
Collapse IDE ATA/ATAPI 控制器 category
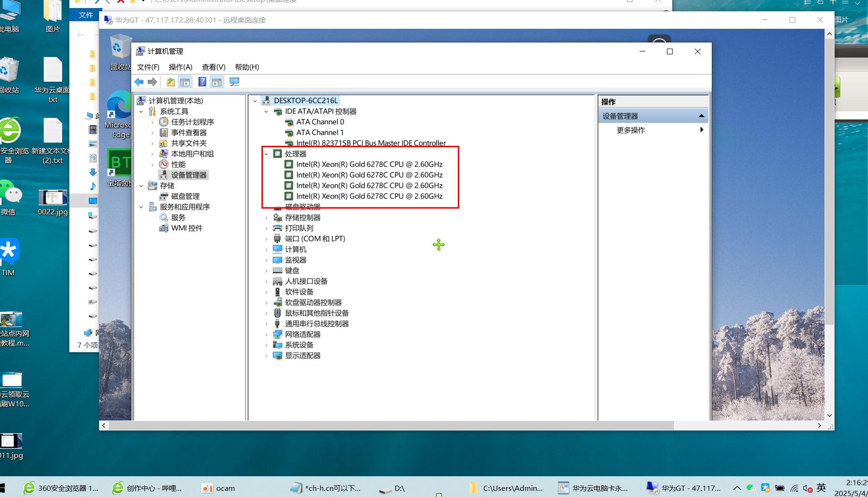[x=266, y=111]
